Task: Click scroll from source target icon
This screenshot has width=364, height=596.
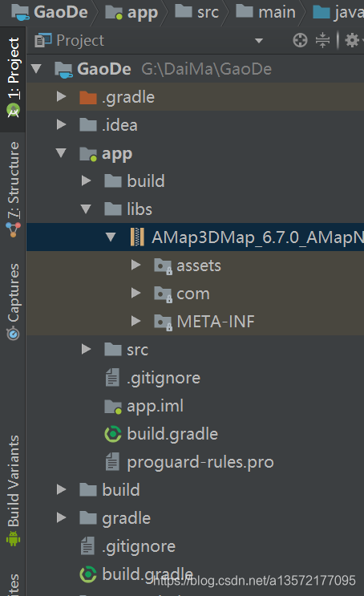Action: [x=300, y=40]
